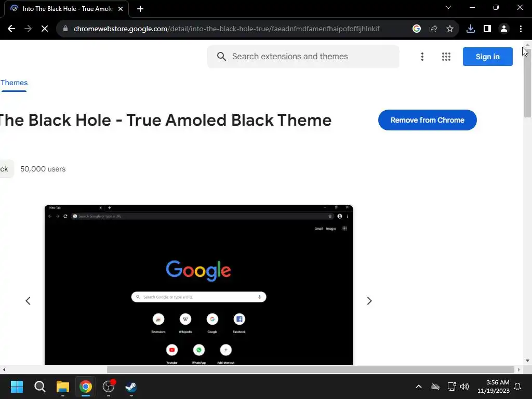Click the scroll right arrow

(518, 369)
